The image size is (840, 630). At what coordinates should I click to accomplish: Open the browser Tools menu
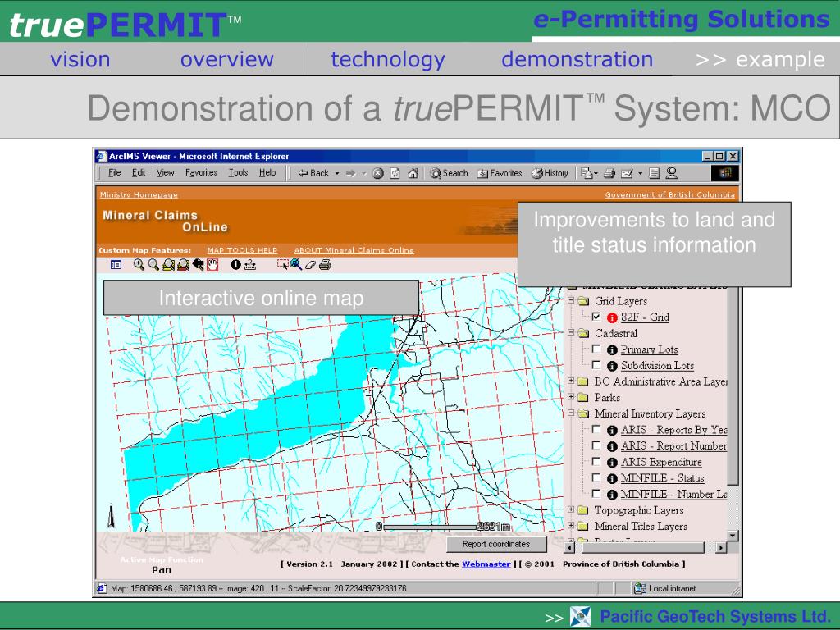coord(239,172)
